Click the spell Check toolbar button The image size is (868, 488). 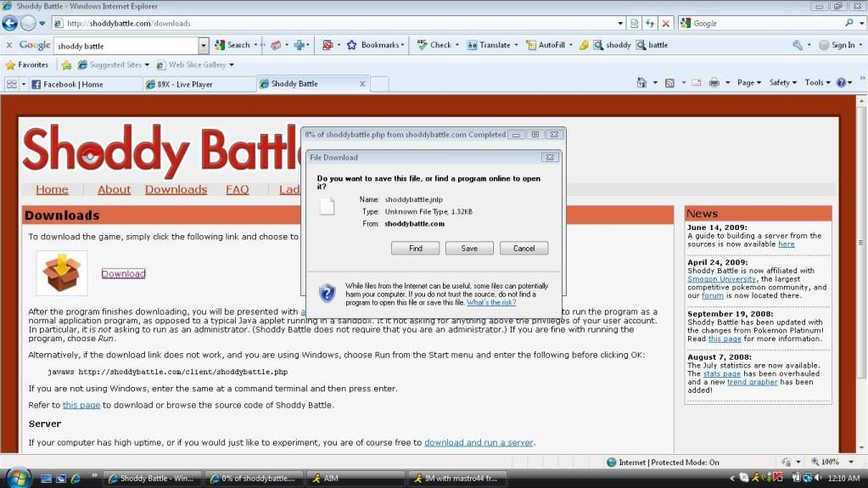click(x=434, y=45)
